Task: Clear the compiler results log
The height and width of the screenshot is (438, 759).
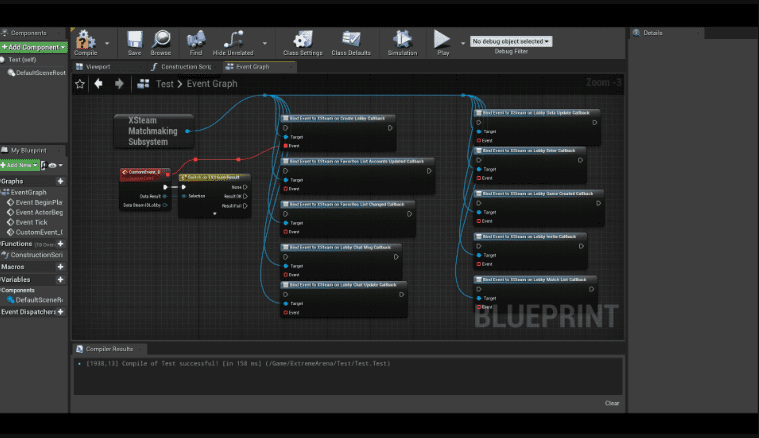Action: click(612, 403)
